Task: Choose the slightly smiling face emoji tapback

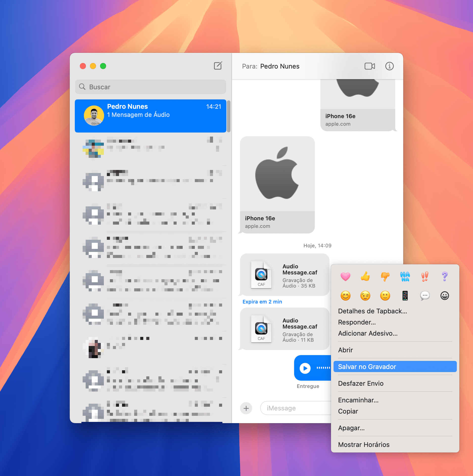Action: 385,295
